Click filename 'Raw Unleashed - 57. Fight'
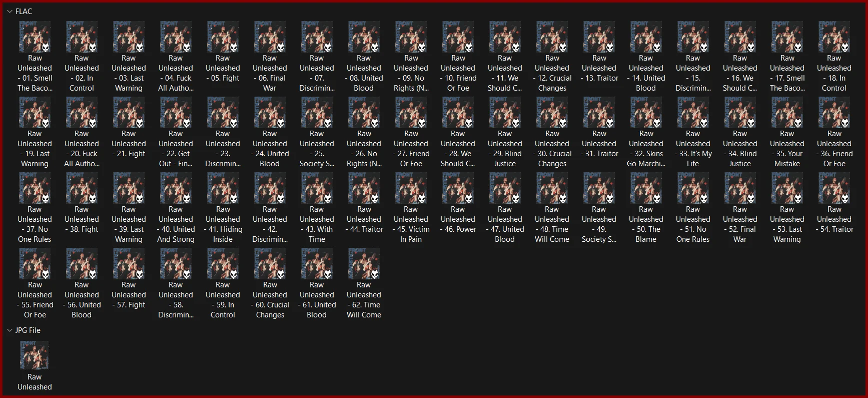This screenshot has width=868, height=398. 129,295
